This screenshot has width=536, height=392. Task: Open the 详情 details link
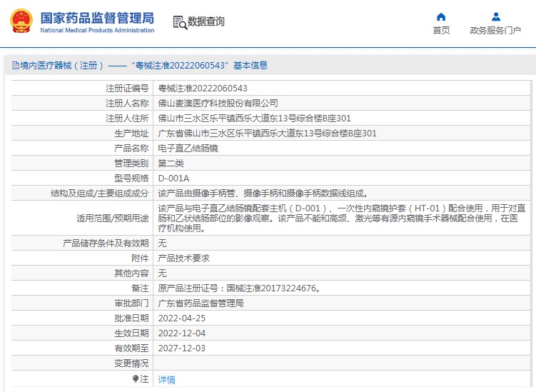166,379
